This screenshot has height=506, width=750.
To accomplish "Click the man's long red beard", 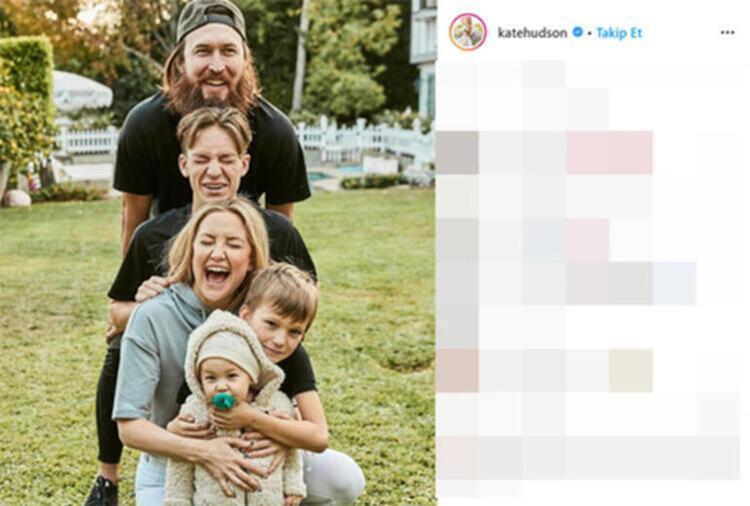I will pyautogui.click(x=210, y=93).
